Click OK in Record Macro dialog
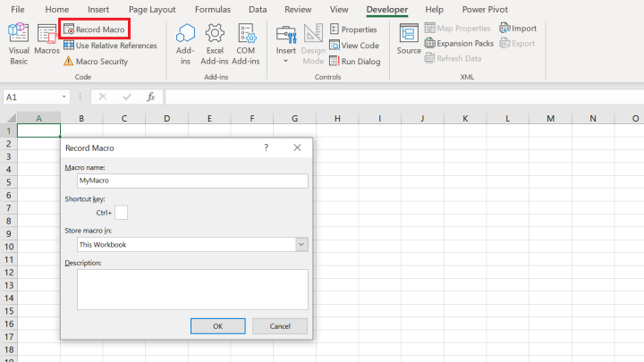 tap(218, 326)
